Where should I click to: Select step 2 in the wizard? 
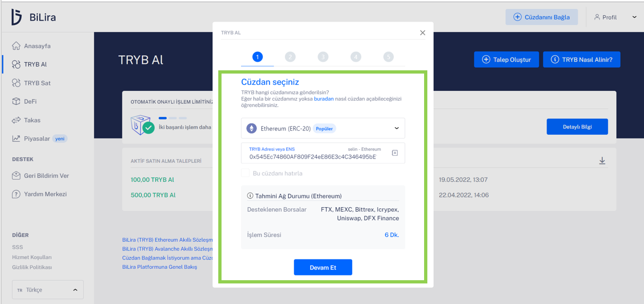pos(290,57)
